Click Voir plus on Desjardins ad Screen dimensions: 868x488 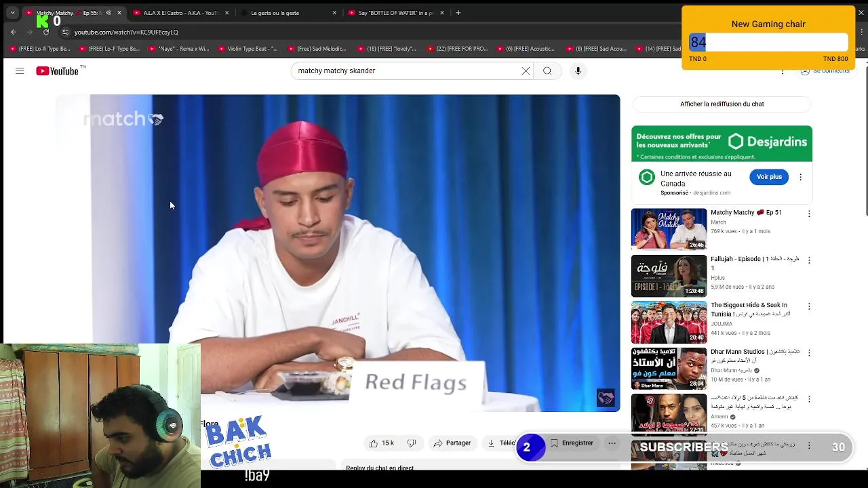769,177
